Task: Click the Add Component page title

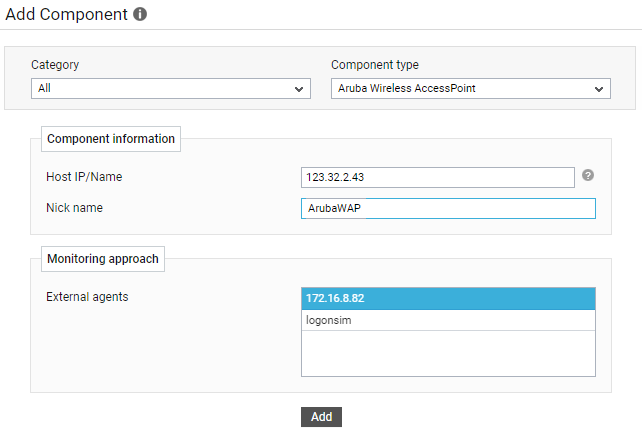Action: tap(66, 14)
